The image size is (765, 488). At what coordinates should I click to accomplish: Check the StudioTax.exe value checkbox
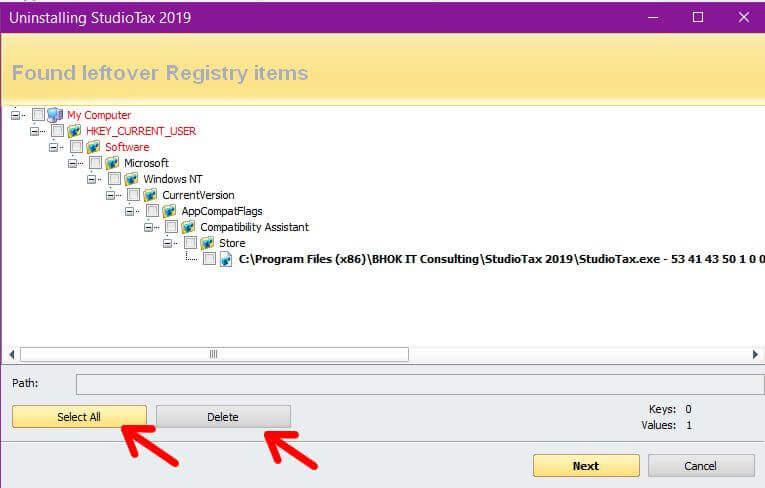click(210, 259)
